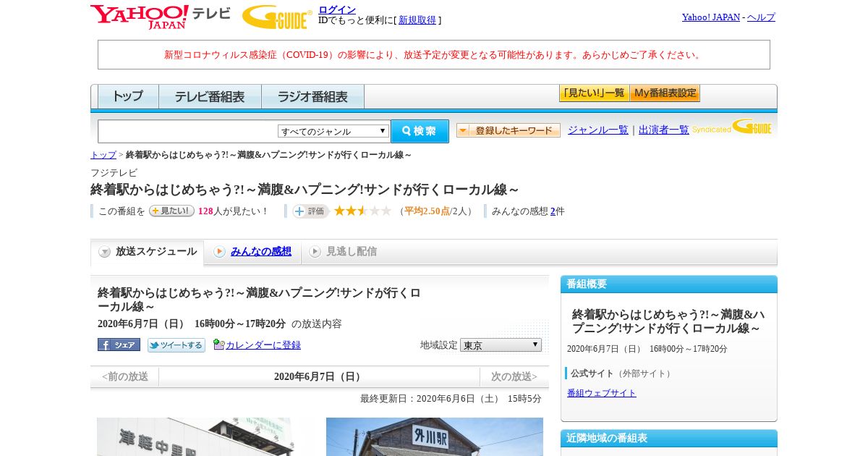Click the トップ breadcrumb link
This screenshot has width=868, height=456.
(x=103, y=155)
